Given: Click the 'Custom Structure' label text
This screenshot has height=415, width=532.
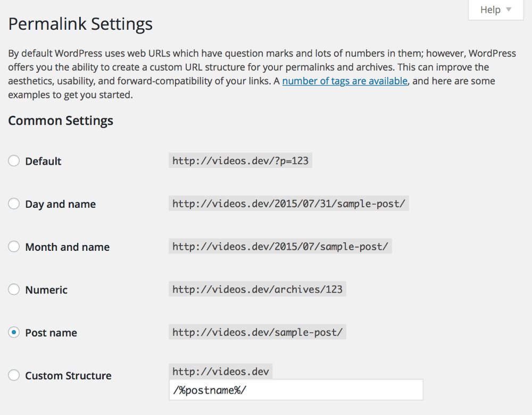Looking at the screenshot, I should pyautogui.click(x=68, y=376).
